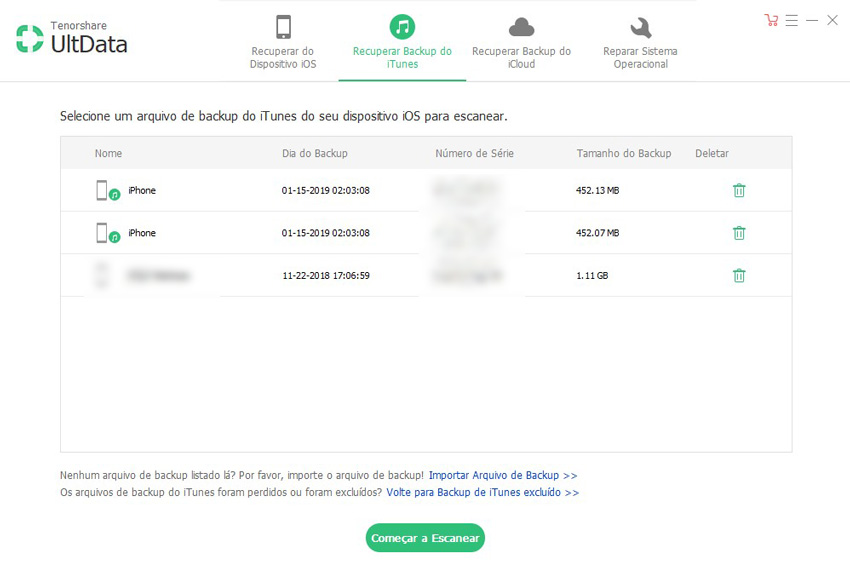Select backup dated 11-22-2018 17:06:59

(326, 275)
